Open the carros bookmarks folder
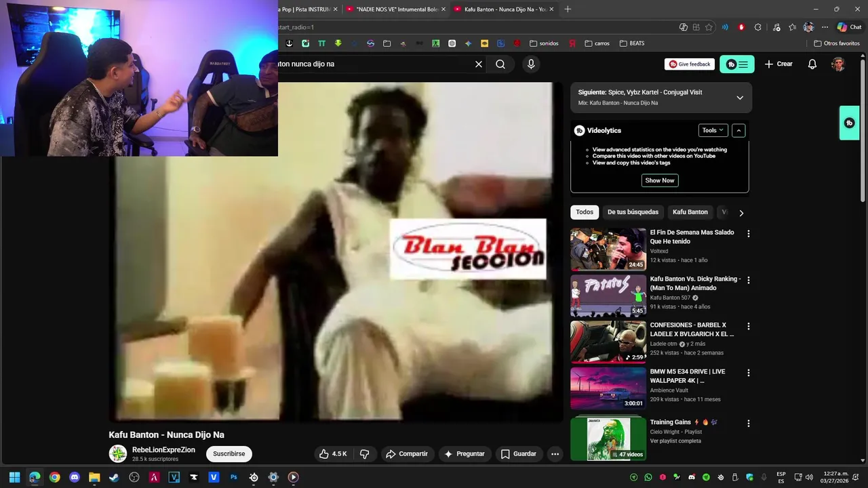 tap(597, 43)
